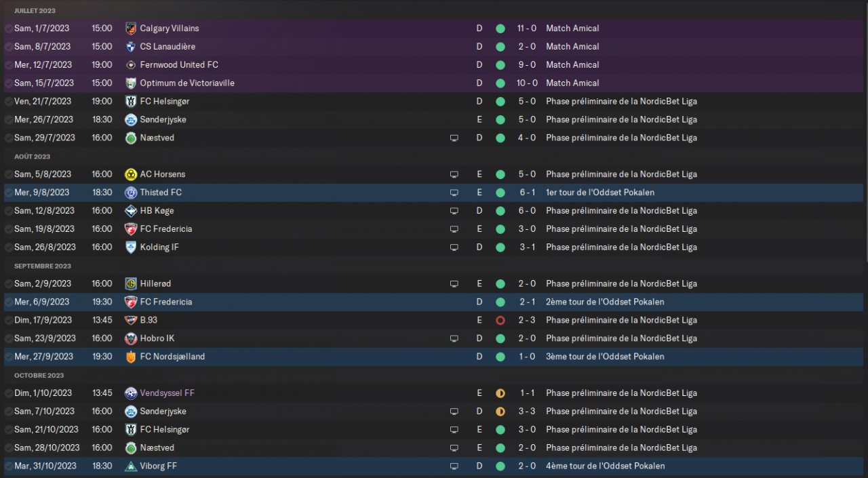
Task: Click the yellow draw indicator for Vendsyssel FF
Action: 500,393
